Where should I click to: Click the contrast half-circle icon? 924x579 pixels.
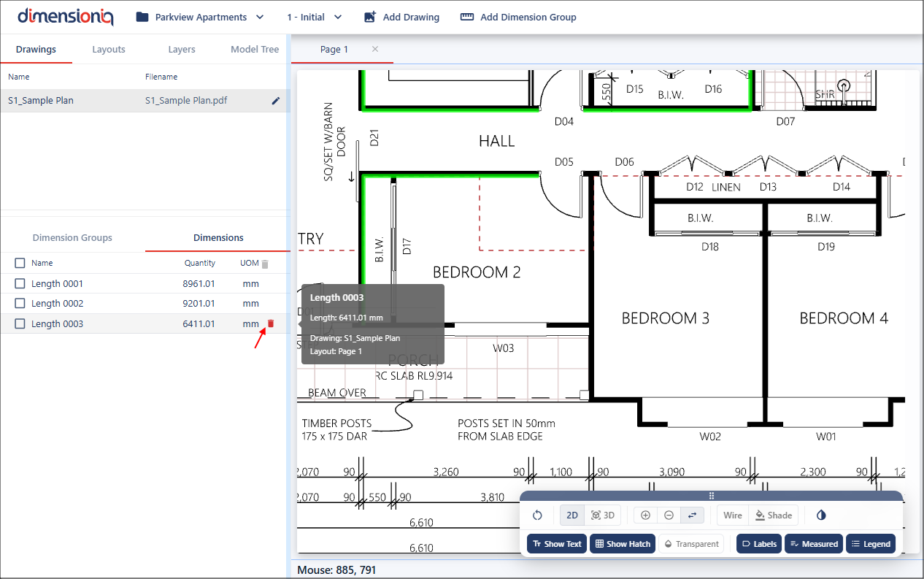pyautogui.click(x=821, y=515)
